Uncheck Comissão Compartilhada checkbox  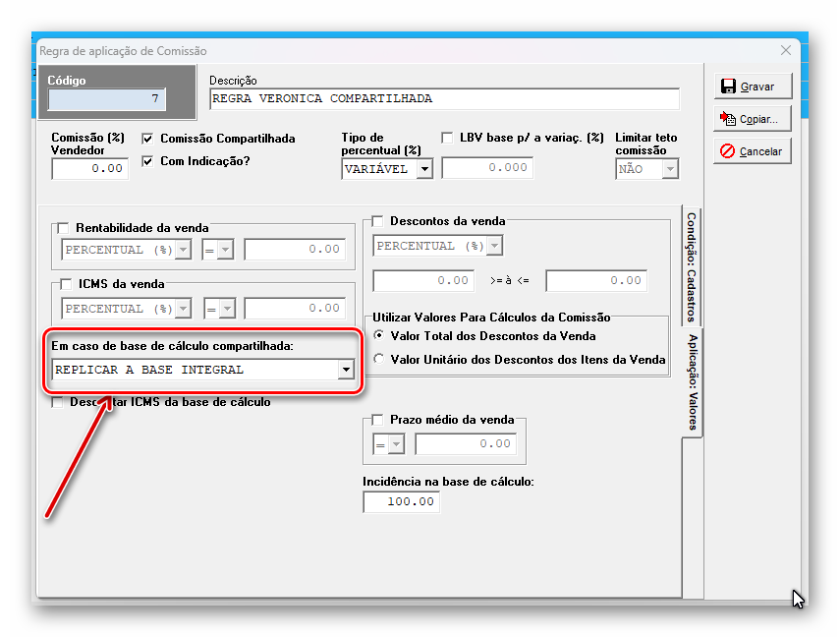[148, 139]
